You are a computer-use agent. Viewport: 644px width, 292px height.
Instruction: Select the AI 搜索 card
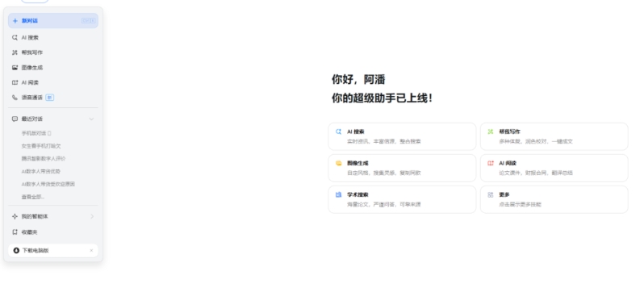pos(402,136)
